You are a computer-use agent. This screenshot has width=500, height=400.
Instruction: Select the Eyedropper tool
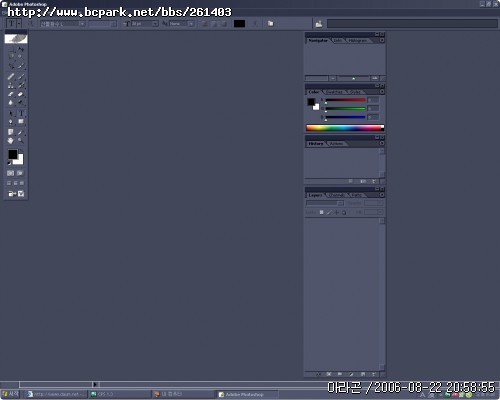coord(21,132)
